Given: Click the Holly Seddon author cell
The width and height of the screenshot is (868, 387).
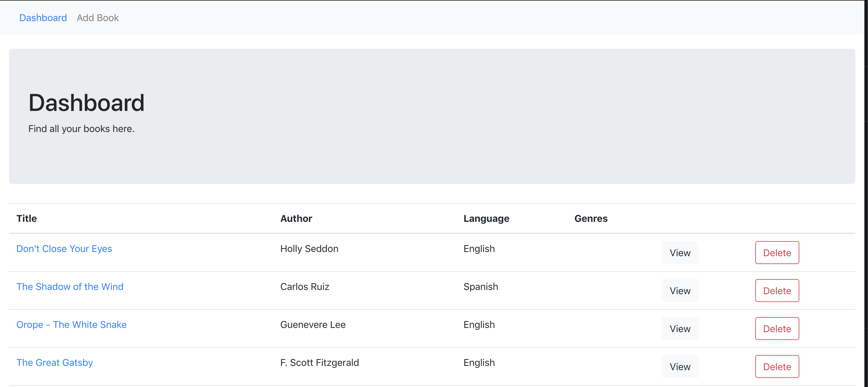Looking at the screenshot, I should 309,249.
